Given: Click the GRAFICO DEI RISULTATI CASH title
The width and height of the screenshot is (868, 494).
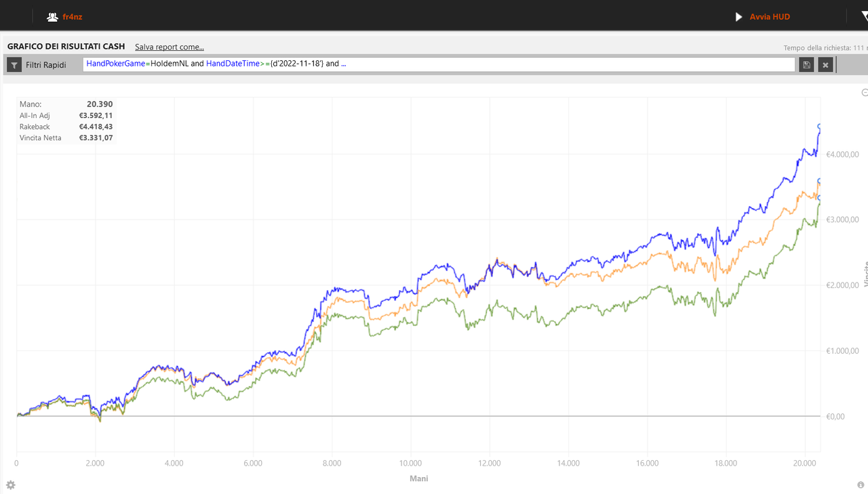Looking at the screenshot, I should (66, 47).
